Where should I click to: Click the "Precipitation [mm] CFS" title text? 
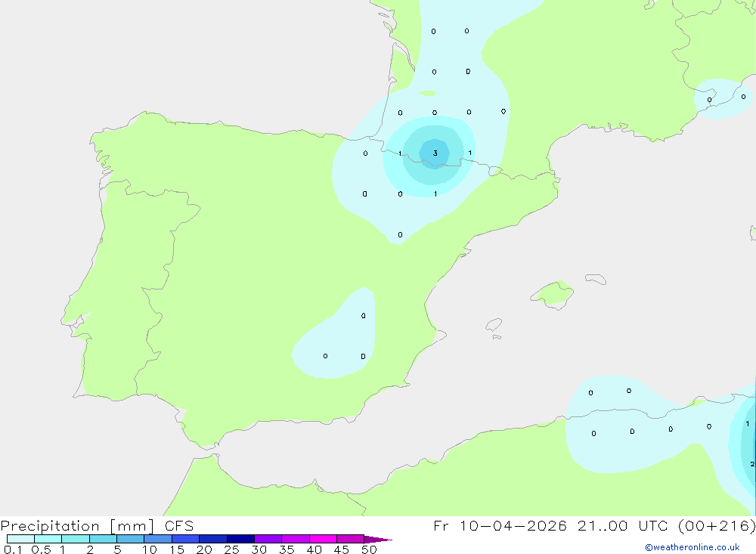[x=97, y=526]
